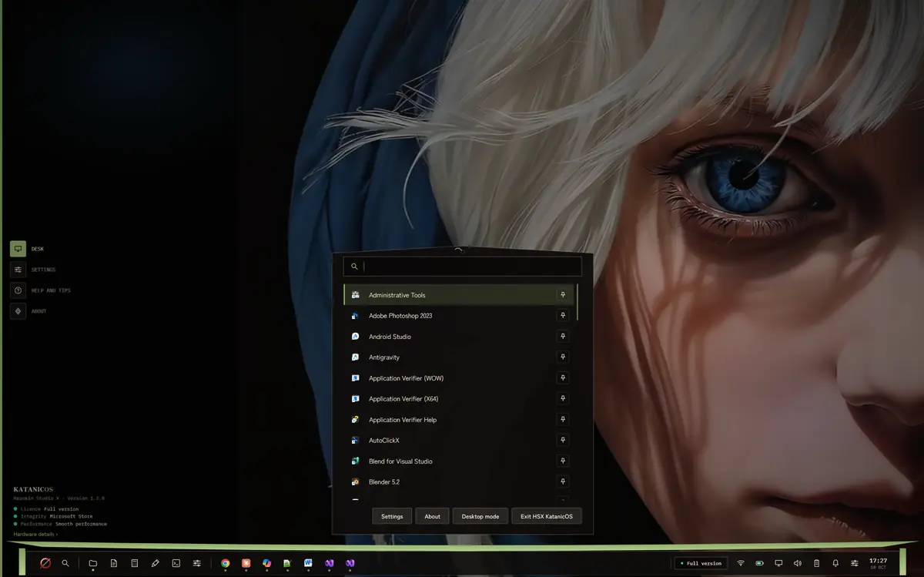The image size is (924, 577).
Task: Click the Desktop mode button
Action: [480, 516]
